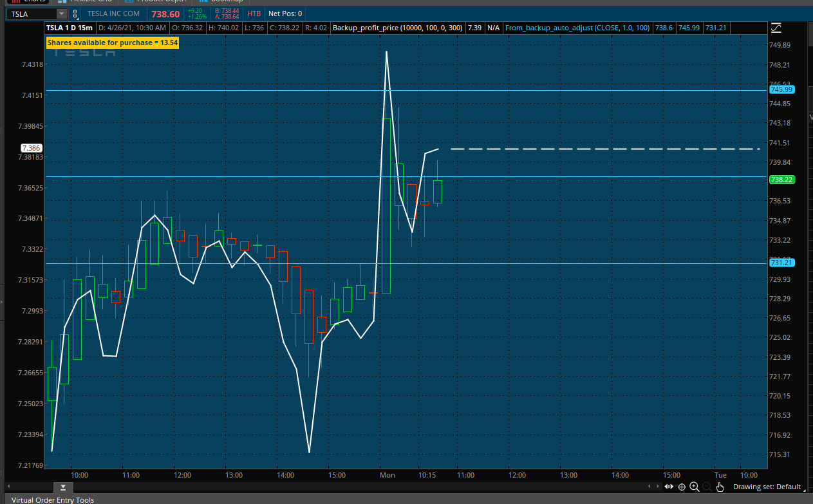Click the TESLA INC COM description
The width and height of the screenshot is (813, 504).
(x=113, y=14)
